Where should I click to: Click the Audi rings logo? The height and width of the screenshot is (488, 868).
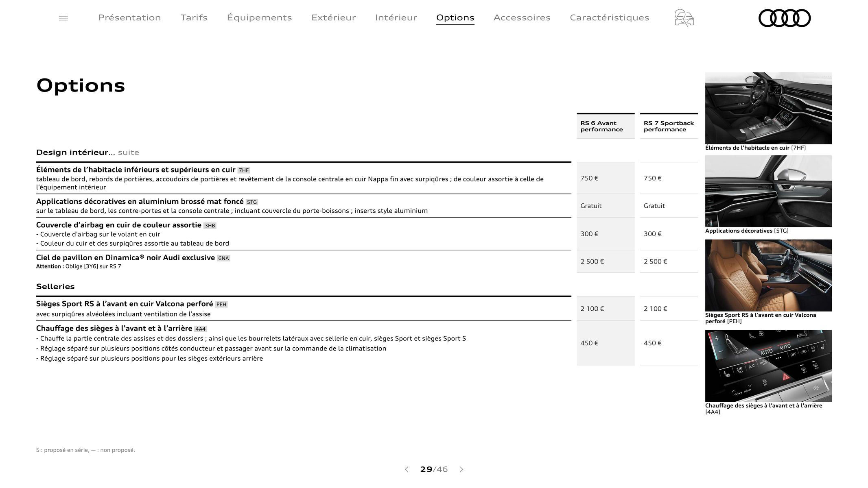click(785, 18)
